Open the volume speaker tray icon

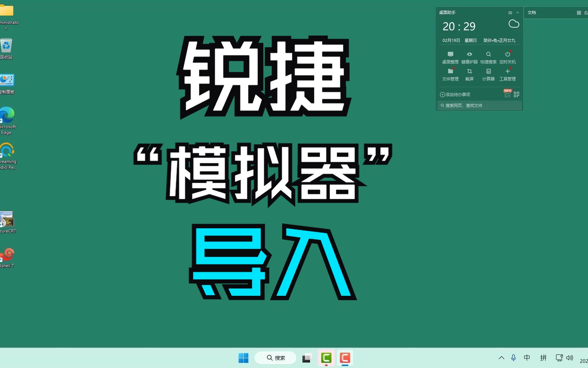point(570,358)
